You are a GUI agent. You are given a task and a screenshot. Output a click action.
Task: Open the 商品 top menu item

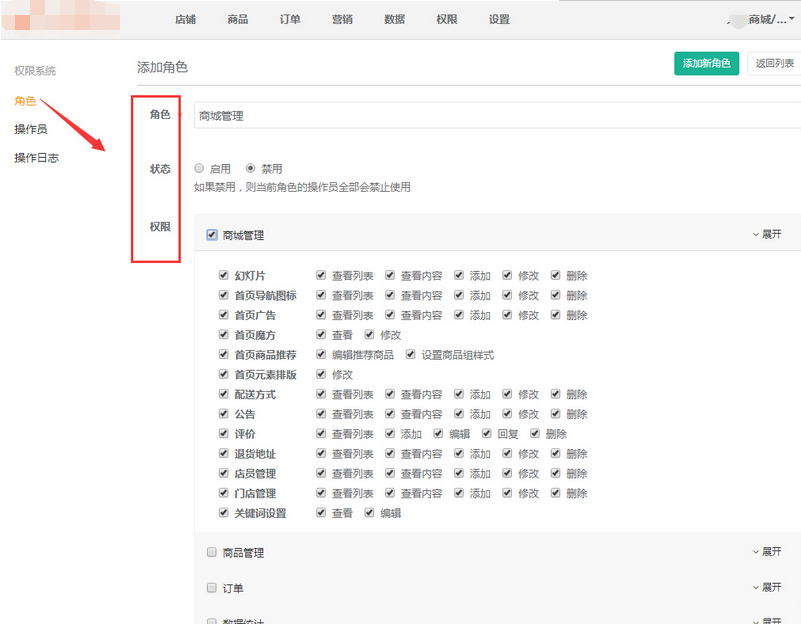click(238, 19)
